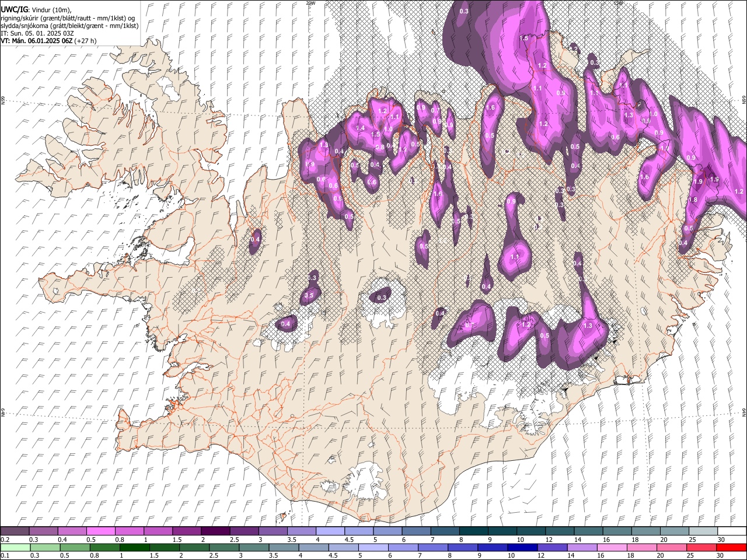Choose the white swatch ending at 30
The height and width of the screenshot is (560, 747).
pyautogui.click(x=731, y=531)
